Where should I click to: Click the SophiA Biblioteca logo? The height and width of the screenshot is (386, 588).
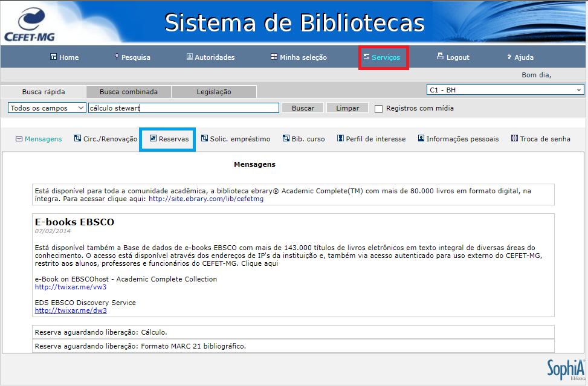pyautogui.click(x=566, y=369)
